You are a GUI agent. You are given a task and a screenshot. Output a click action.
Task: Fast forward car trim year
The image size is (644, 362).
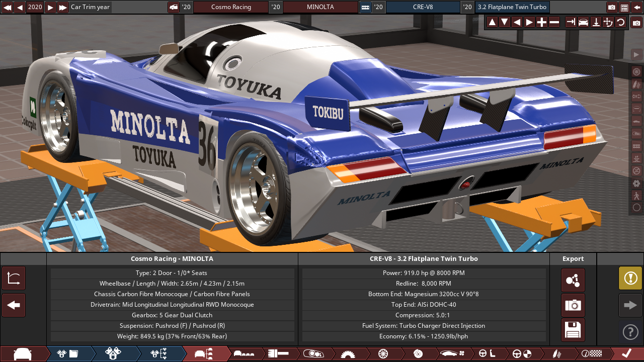[62, 7]
